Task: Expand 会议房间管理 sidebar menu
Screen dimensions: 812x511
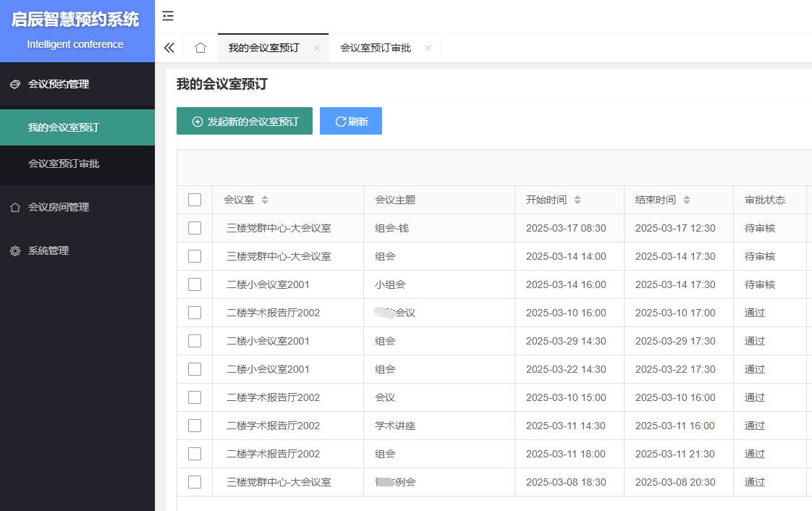Action: pyautogui.click(x=59, y=207)
